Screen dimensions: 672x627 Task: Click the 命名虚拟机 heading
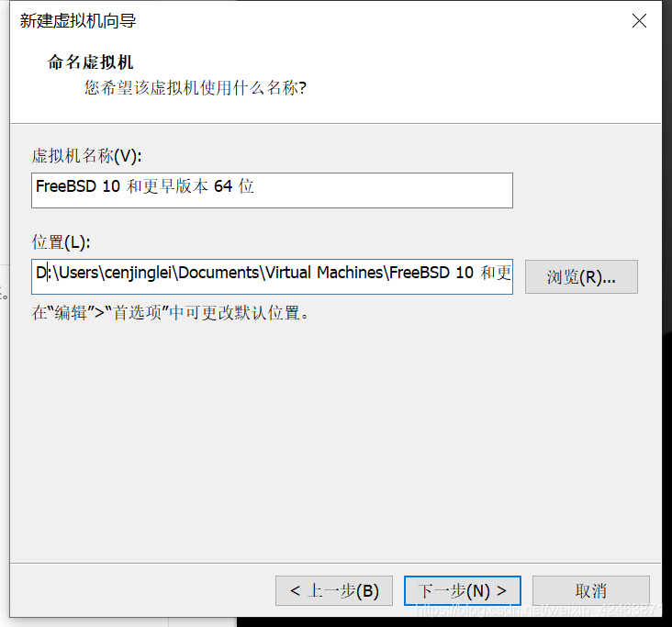91,62
